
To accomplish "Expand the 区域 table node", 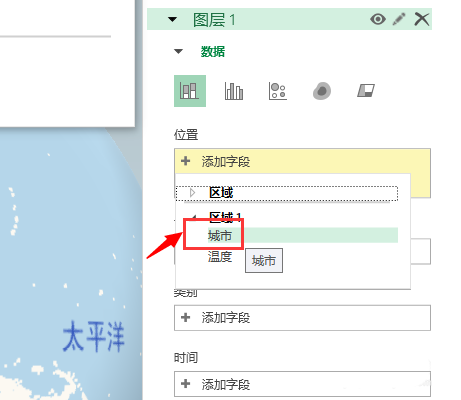I will click(x=192, y=193).
